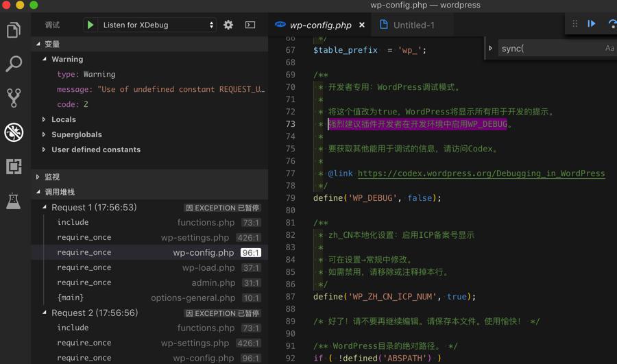The width and height of the screenshot is (617, 364).
Task: Select Request 1 include functions.php frame
Action: pyautogui.click(x=149, y=222)
